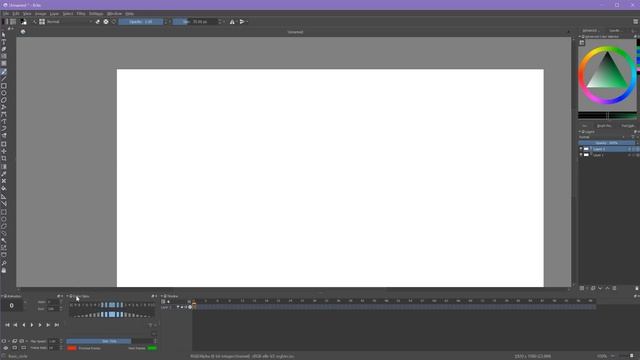This screenshot has width=640, height=360.
Task: Move the layer up in Layers docker
Action: coord(607,288)
